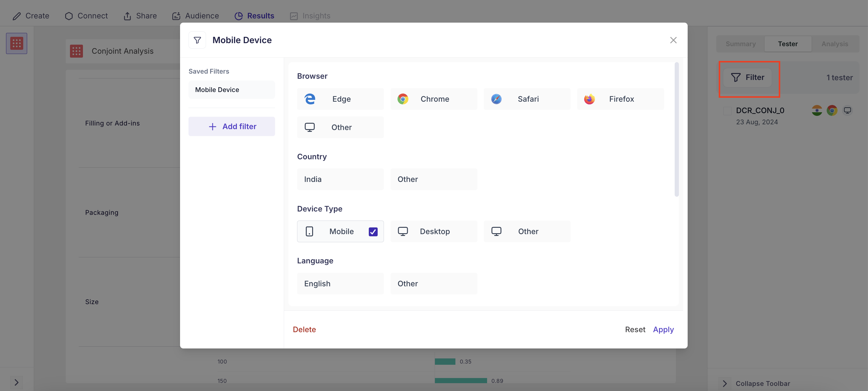The width and height of the screenshot is (868, 391).
Task: Click the funnel icon beside Mobile Device title
Action: [197, 40]
